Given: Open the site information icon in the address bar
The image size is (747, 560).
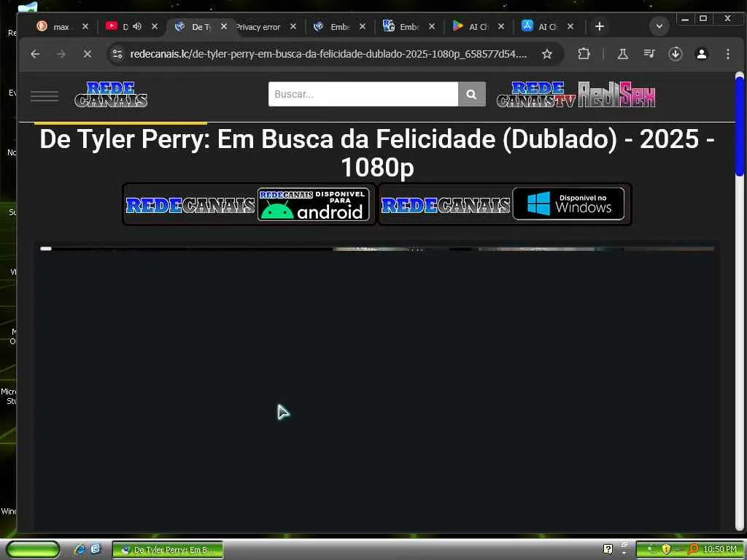Looking at the screenshot, I should 117,54.
